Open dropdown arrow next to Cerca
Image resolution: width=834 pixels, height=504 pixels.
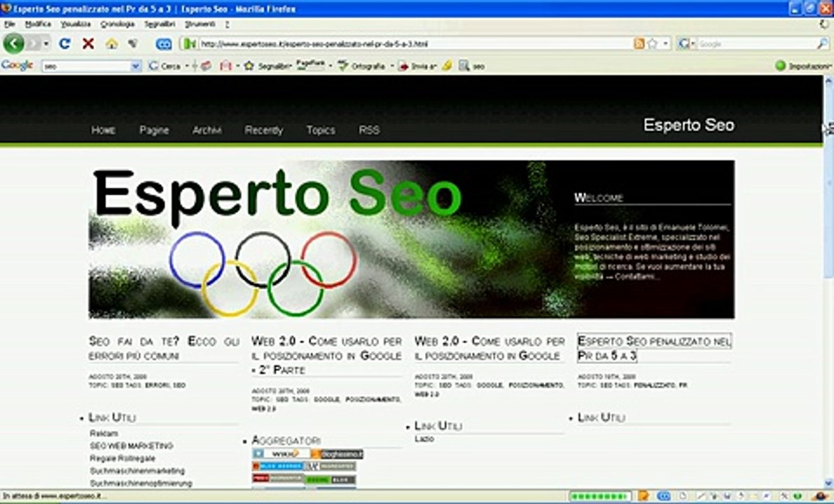[x=187, y=66]
